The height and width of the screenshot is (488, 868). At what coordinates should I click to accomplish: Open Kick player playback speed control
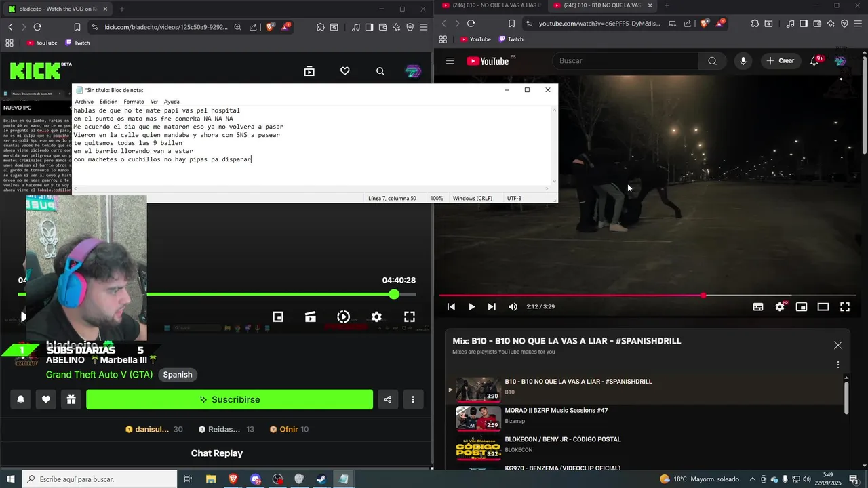(344, 317)
